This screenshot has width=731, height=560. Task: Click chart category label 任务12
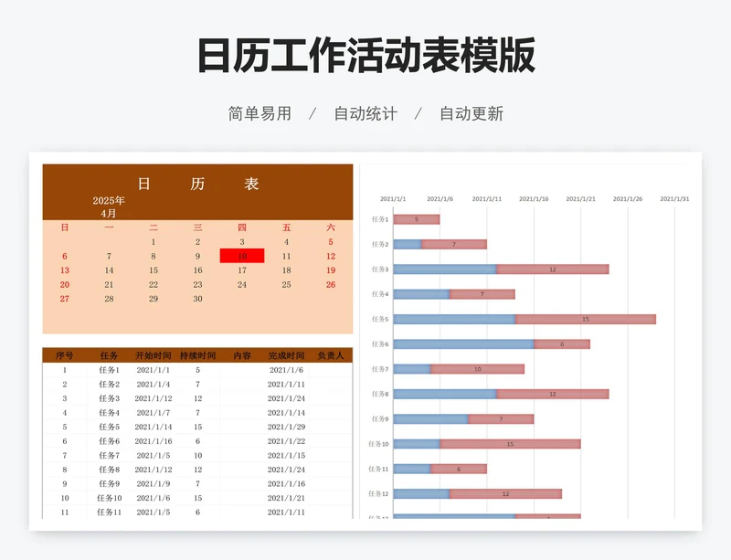(x=378, y=494)
